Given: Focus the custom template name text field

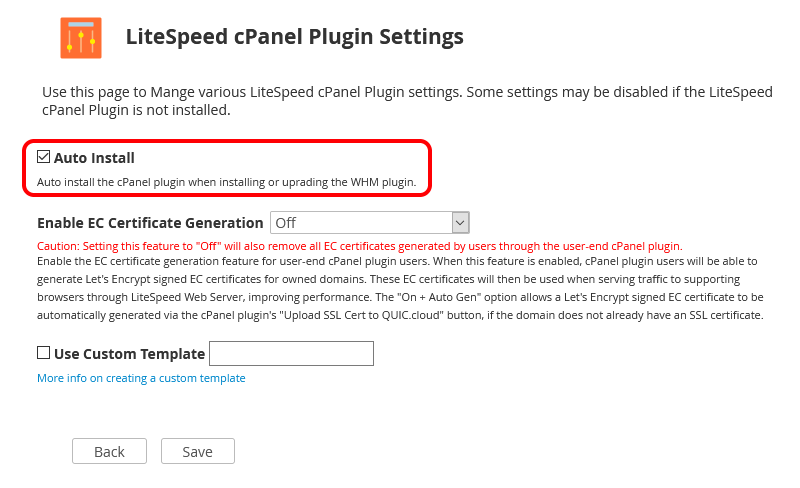Looking at the screenshot, I should pyautogui.click(x=291, y=353).
